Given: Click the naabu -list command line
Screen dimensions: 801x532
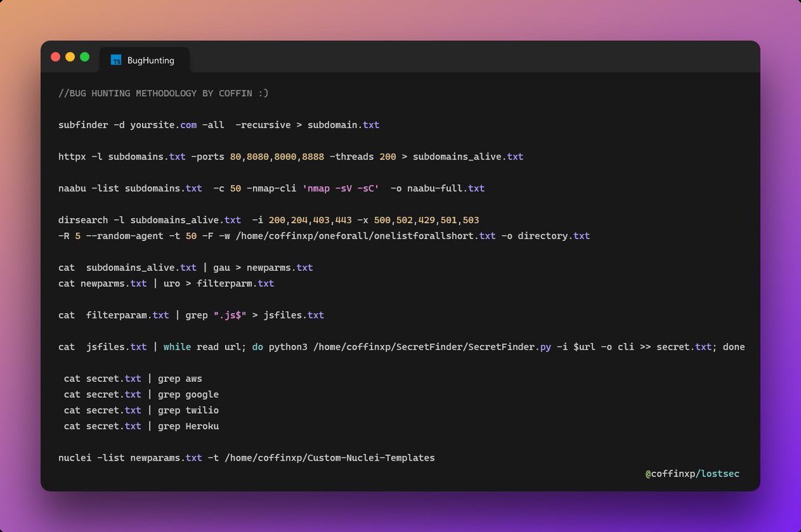Looking at the screenshot, I should pos(272,188).
